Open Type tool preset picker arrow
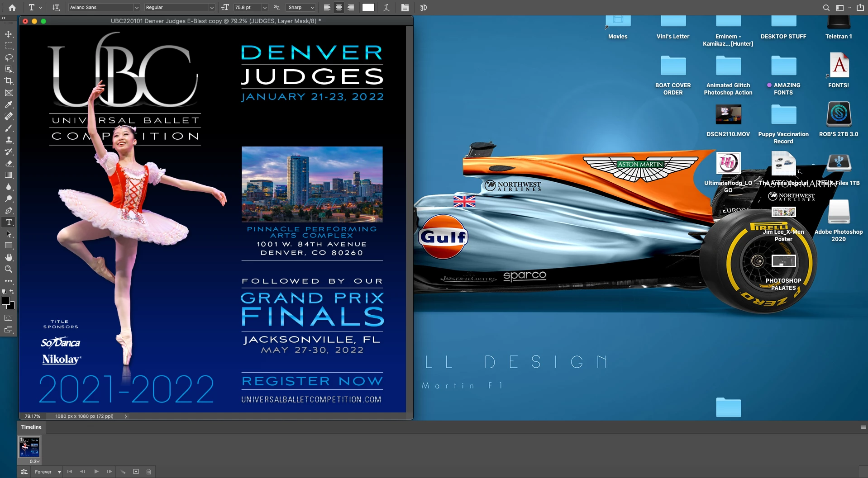868x478 pixels. point(40,8)
